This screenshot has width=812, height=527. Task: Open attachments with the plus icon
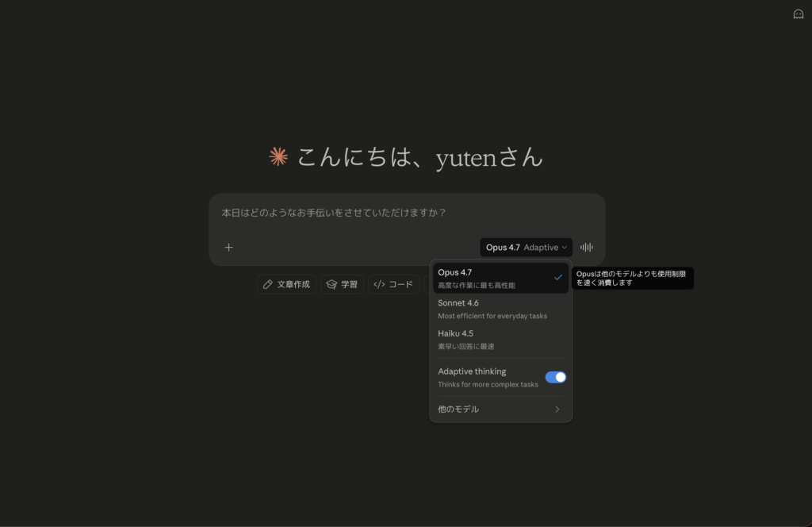point(228,247)
